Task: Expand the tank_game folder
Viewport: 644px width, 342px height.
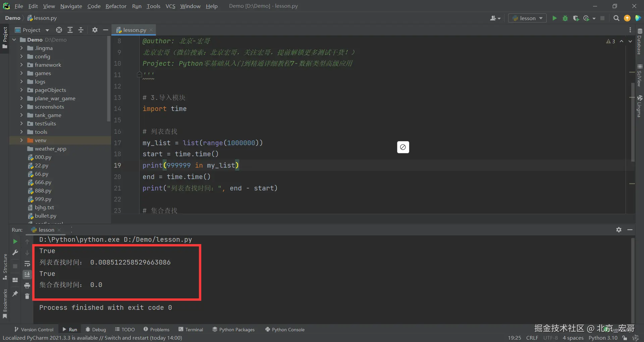Action: (x=21, y=115)
